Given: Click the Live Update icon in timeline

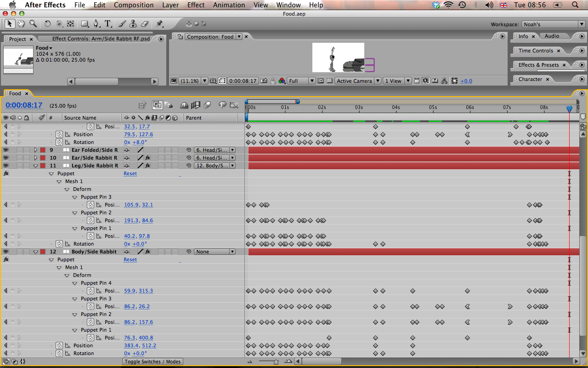Looking at the screenshot, I should (157, 105).
